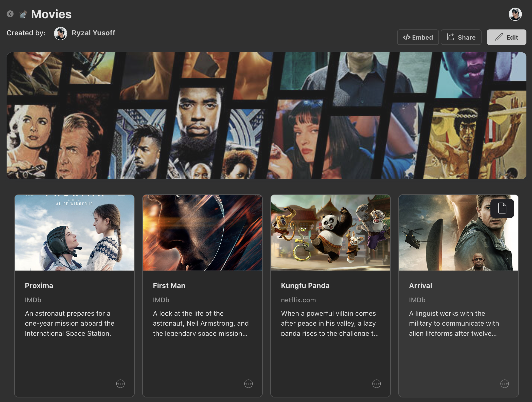The height and width of the screenshot is (402, 532).
Task: Open more options on Kungfu Panda card
Action: pyautogui.click(x=377, y=383)
